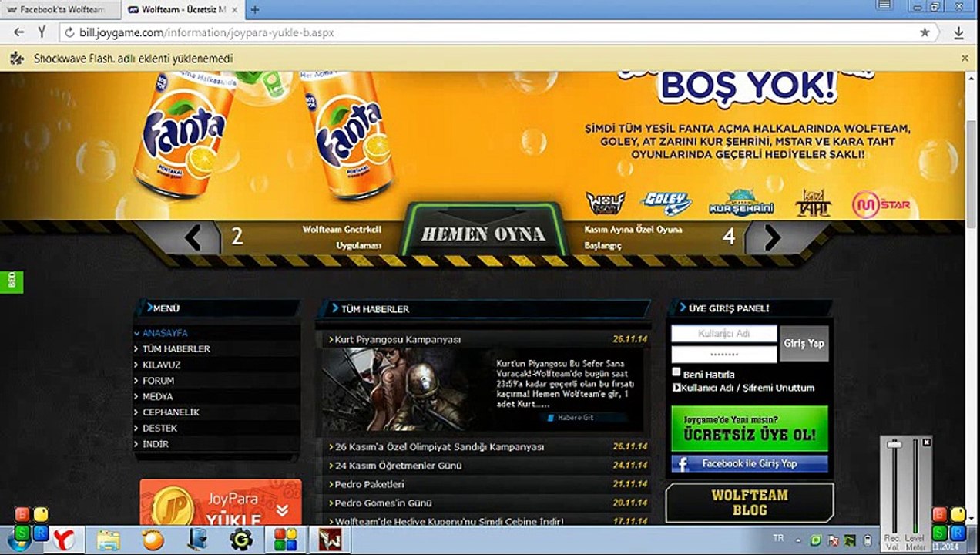Open file explorer from the taskbar
The width and height of the screenshot is (980, 555).
109,540
